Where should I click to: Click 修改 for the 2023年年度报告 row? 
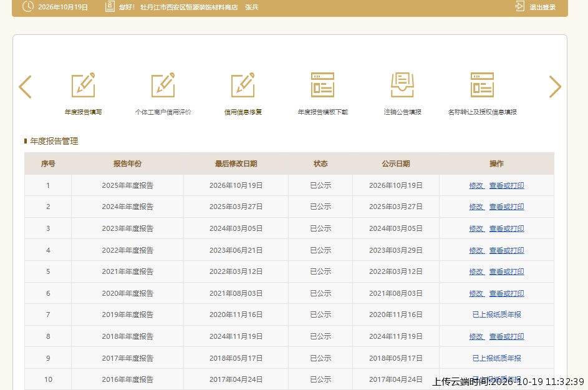point(476,228)
